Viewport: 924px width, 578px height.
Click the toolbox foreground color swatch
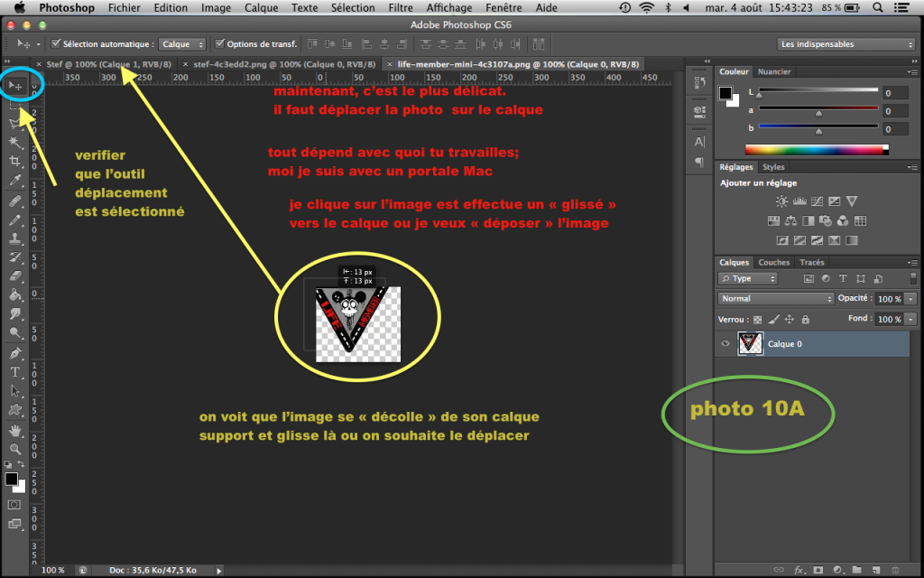[11, 479]
